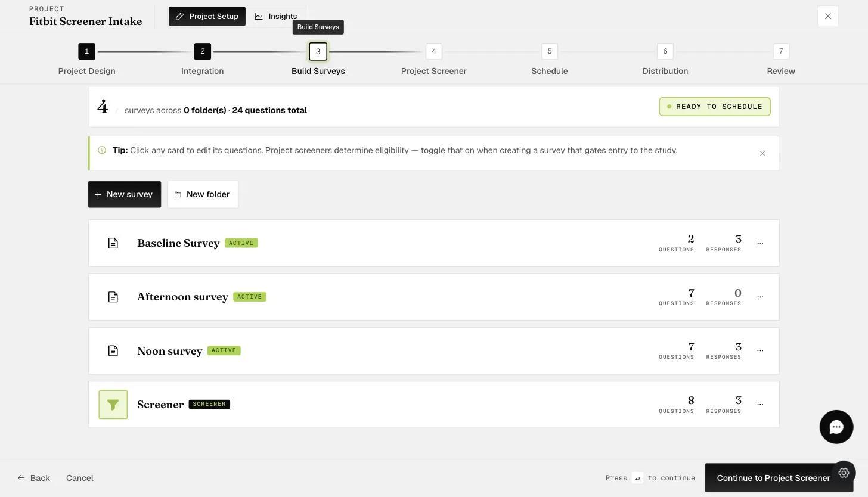
Task: Create a New survey
Action: (x=125, y=194)
